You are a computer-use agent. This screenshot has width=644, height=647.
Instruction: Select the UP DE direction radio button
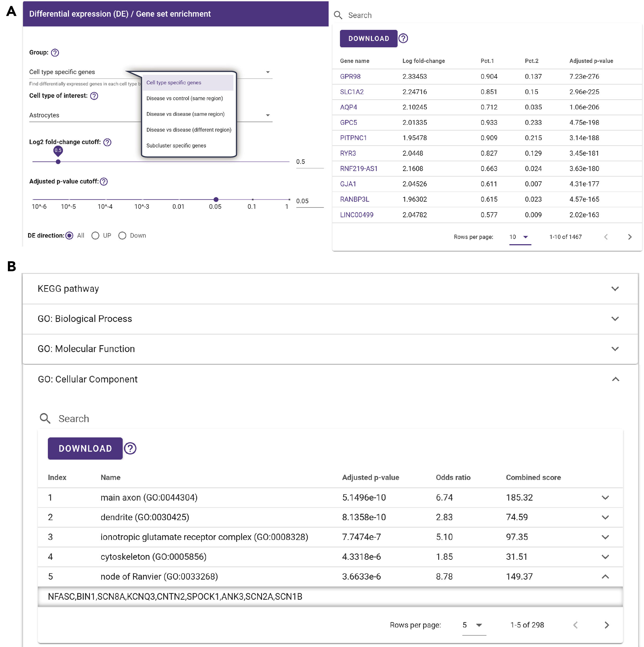click(95, 236)
